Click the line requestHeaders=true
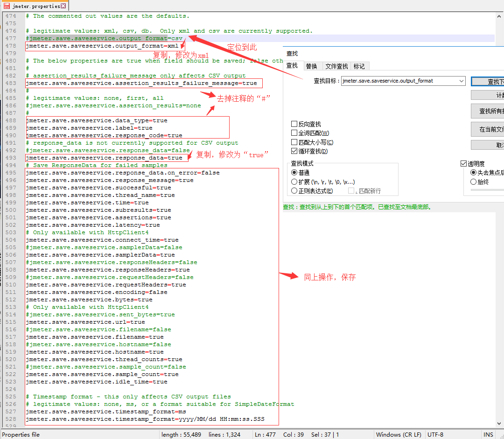The width and height of the screenshot is (504, 439). click(106, 285)
